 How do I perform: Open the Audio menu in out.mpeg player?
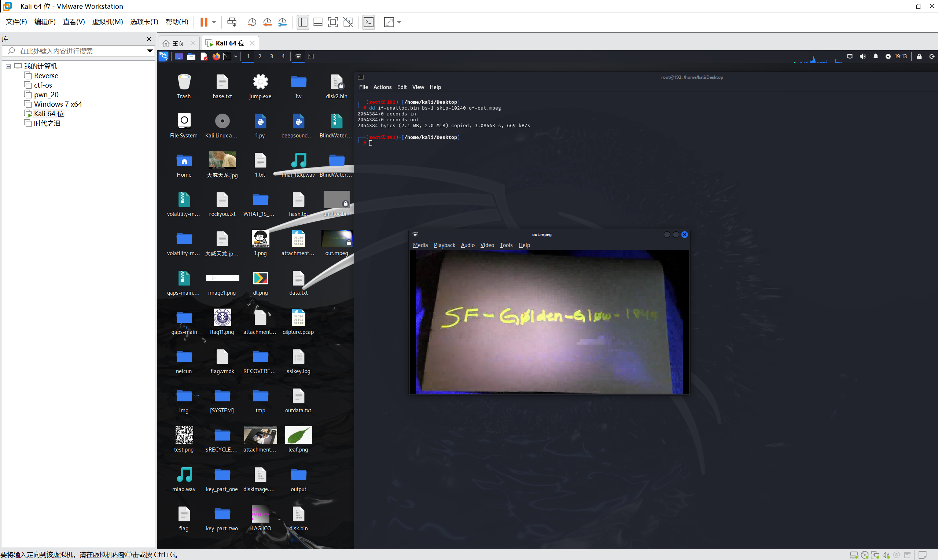[x=468, y=245]
